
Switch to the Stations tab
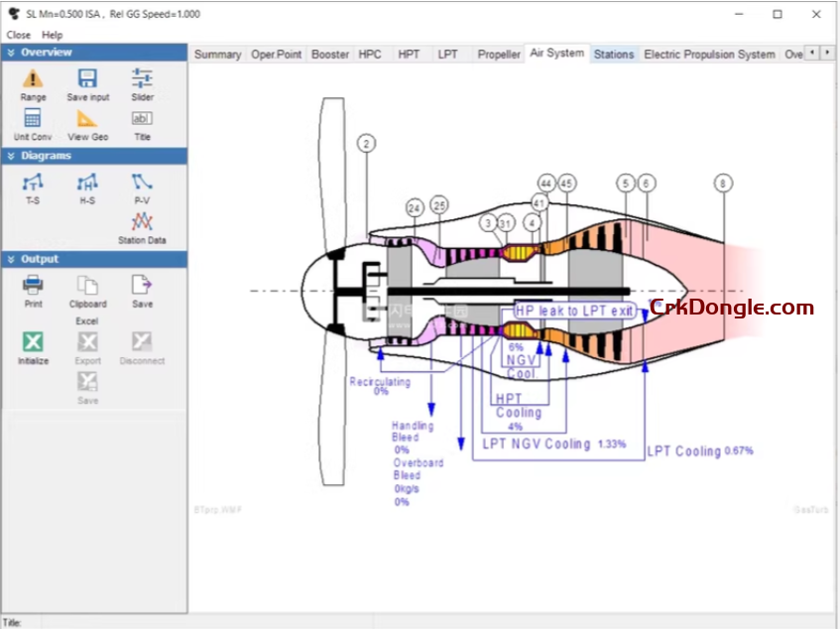point(613,55)
